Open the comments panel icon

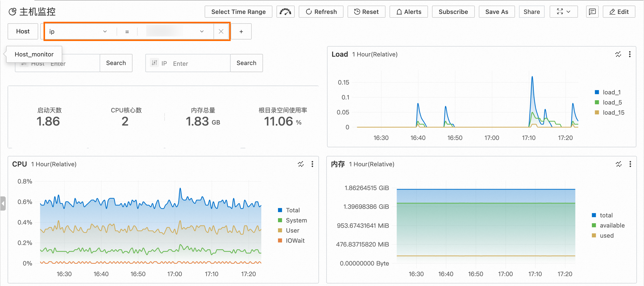pos(592,12)
